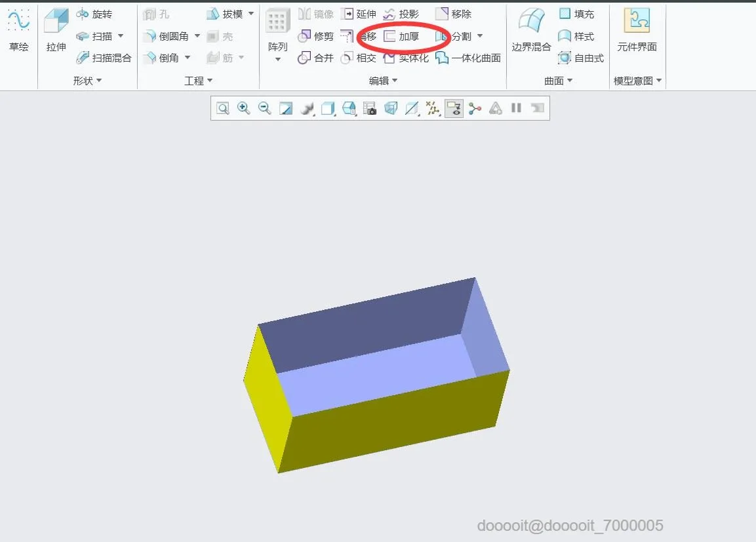
Task: Open the 草绘 sketch tool
Action: 19,30
